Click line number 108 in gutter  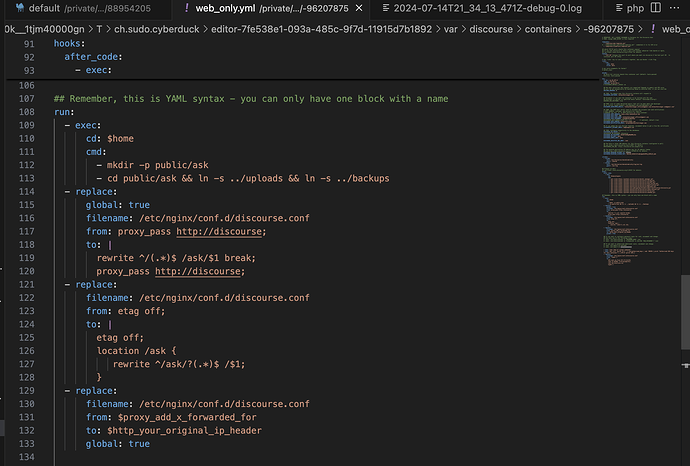[26, 112]
